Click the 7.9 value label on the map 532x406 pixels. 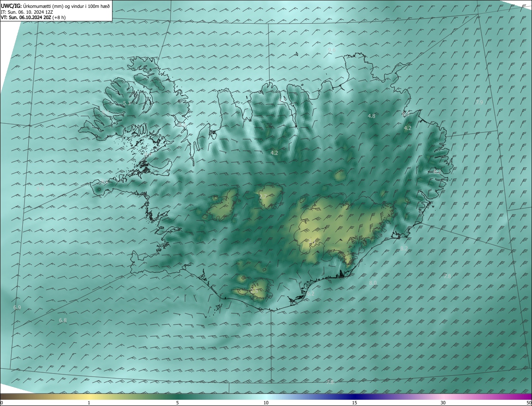pyautogui.click(x=479, y=102)
